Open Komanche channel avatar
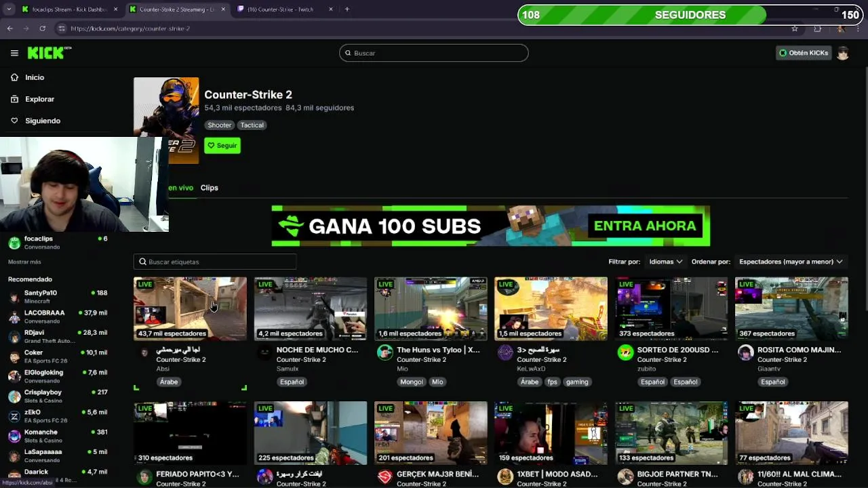 14,436
